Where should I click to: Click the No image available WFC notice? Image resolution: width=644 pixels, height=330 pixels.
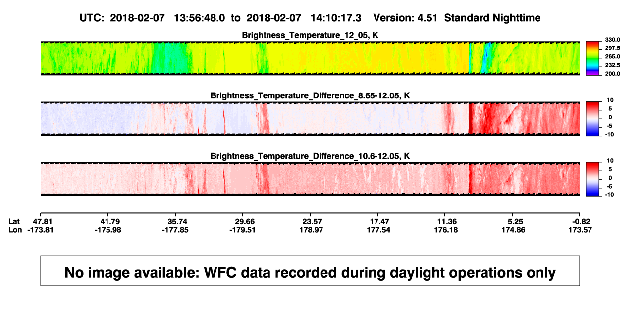coord(310,271)
